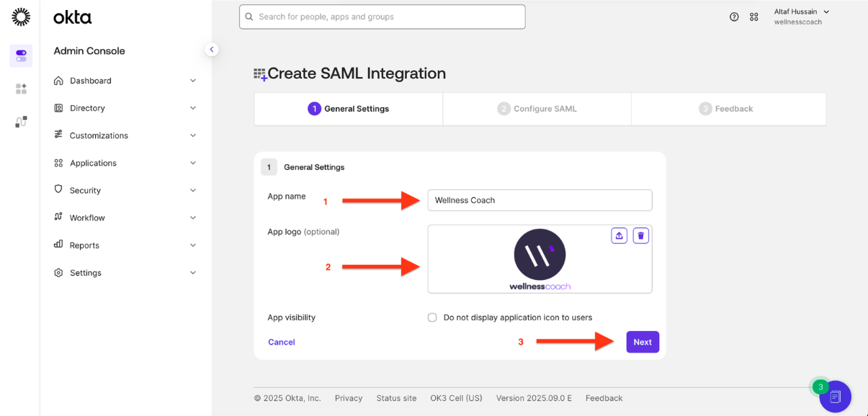The height and width of the screenshot is (416, 868).
Task: Click the OK3 Cell (US) footer text
Action: coord(456,398)
